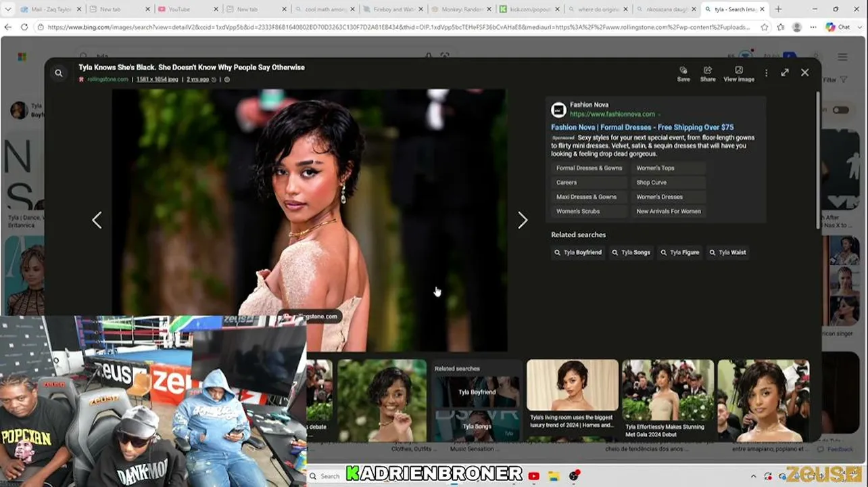Screen dimensions: 868x487
Task: Expand the image viewer to full screen
Action: coord(785,72)
